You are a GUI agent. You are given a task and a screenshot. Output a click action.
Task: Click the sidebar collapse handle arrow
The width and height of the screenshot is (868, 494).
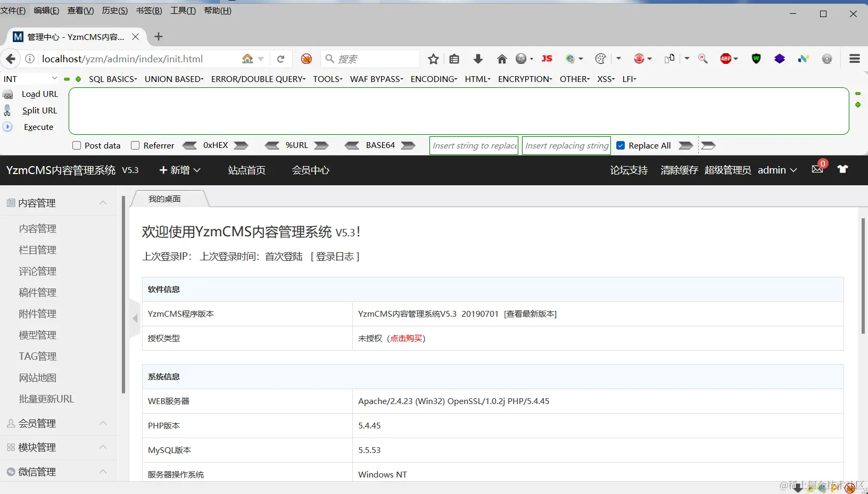point(135,318)
